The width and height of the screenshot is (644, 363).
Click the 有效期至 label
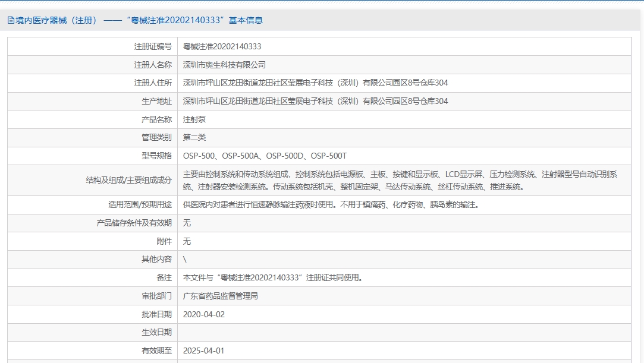point(156,351)
